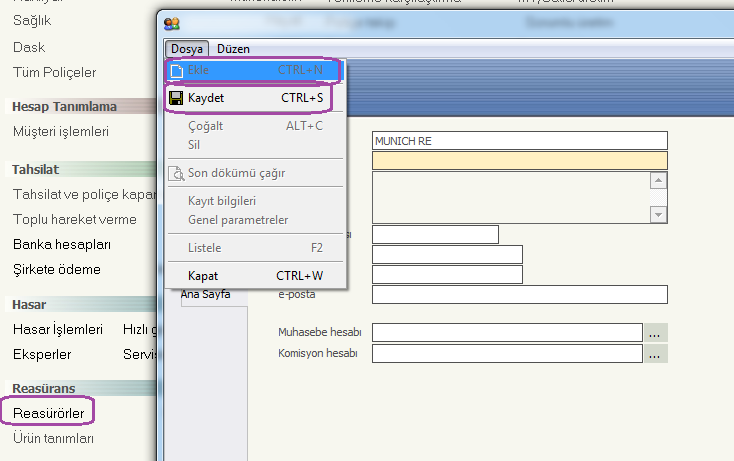Open the Düzen menu
The image size is (734, 461).
click(x=233, y=48)
